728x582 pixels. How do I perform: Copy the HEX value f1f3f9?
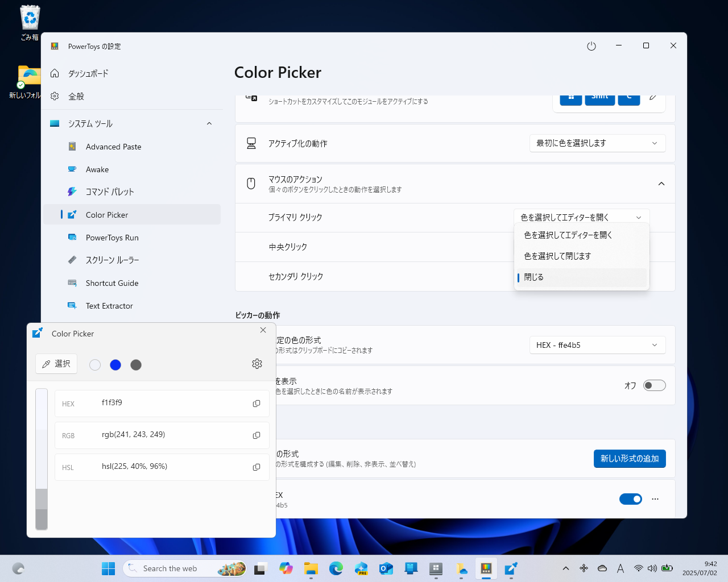[257, 404]
